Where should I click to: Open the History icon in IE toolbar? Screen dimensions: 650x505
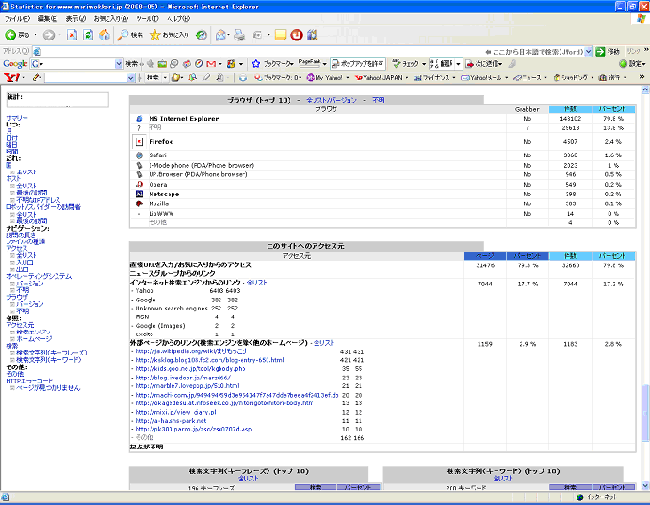[201, 35]
